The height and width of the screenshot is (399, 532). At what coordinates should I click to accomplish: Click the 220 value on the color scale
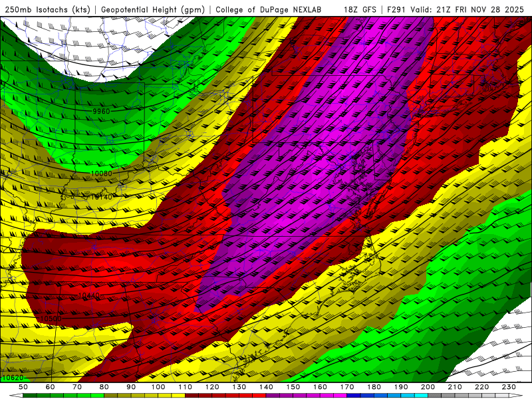(481, 387)
